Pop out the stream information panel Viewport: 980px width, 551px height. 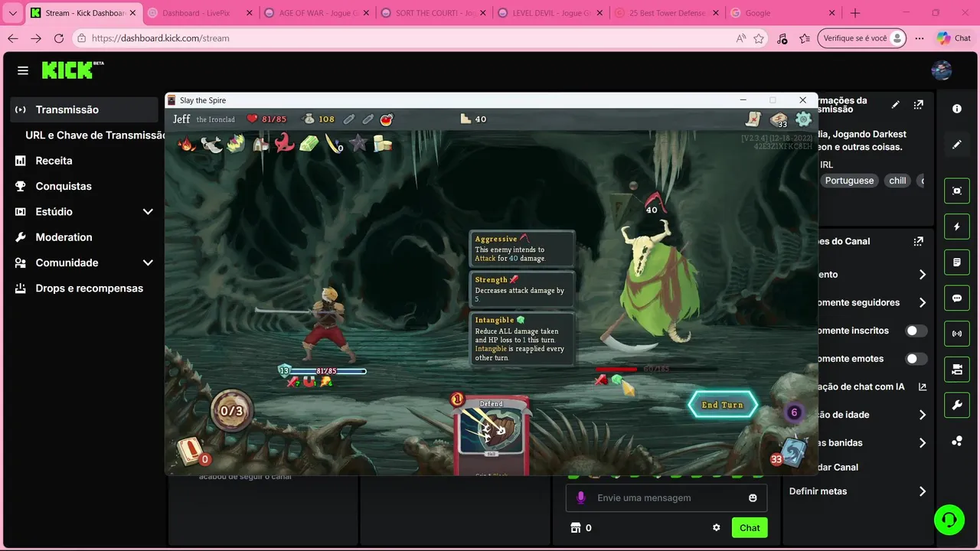tap(918, 104)
